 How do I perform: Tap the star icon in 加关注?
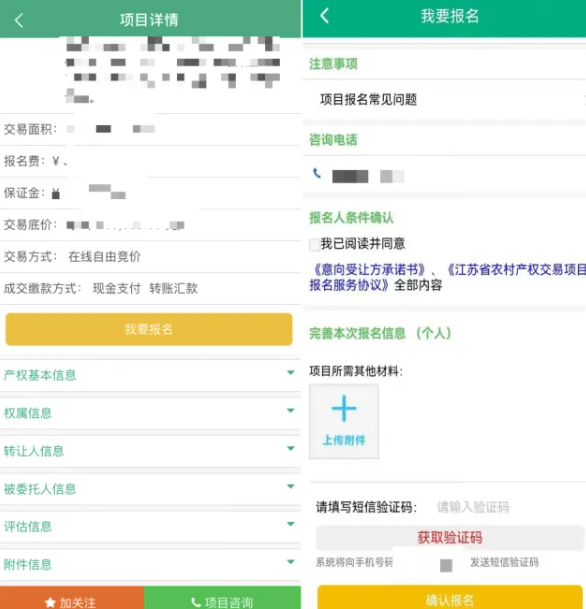point(50,603)
